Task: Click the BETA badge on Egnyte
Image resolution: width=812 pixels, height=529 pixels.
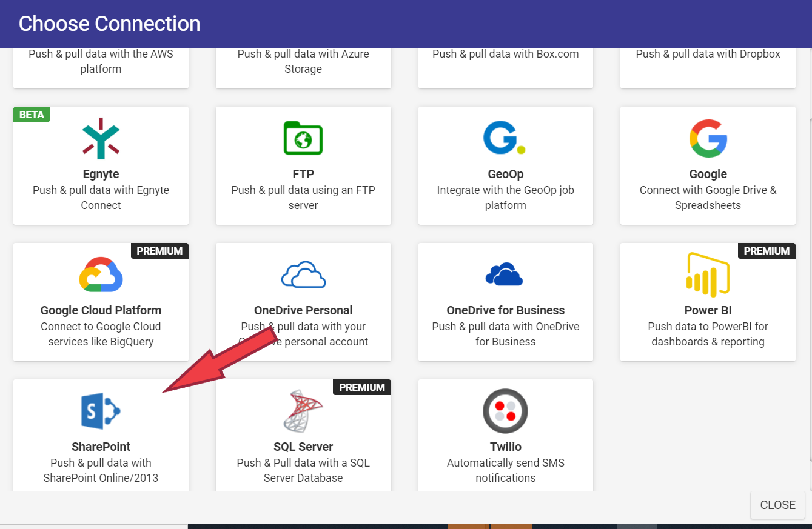Action: point(32,115)
